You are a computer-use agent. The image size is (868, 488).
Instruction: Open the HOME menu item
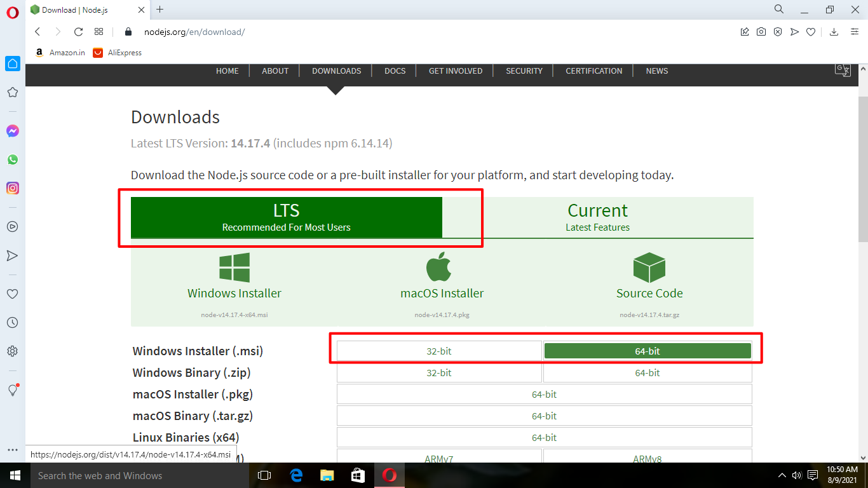227,71
